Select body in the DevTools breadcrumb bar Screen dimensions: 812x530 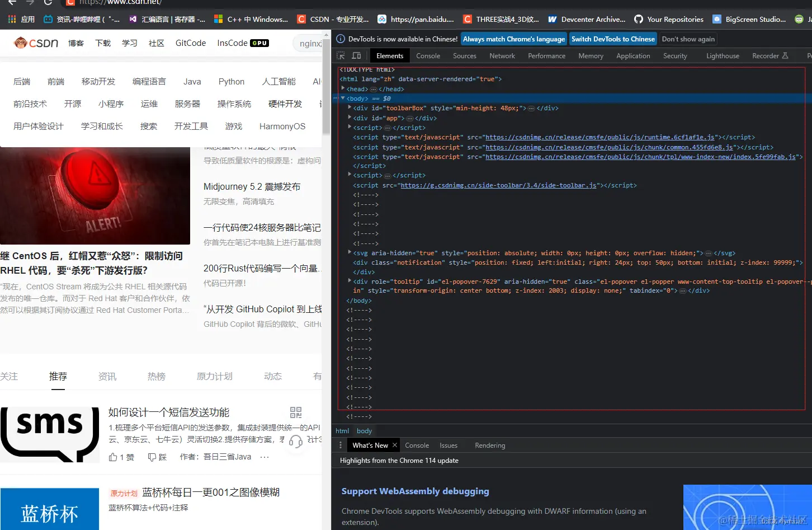(x=364, y=430)
